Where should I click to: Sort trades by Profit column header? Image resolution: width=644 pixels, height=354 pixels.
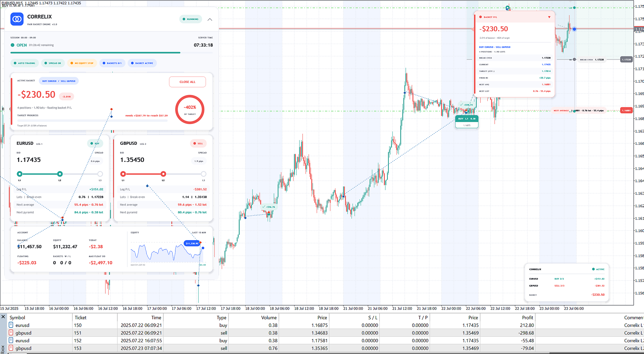(x=527, y=317)
